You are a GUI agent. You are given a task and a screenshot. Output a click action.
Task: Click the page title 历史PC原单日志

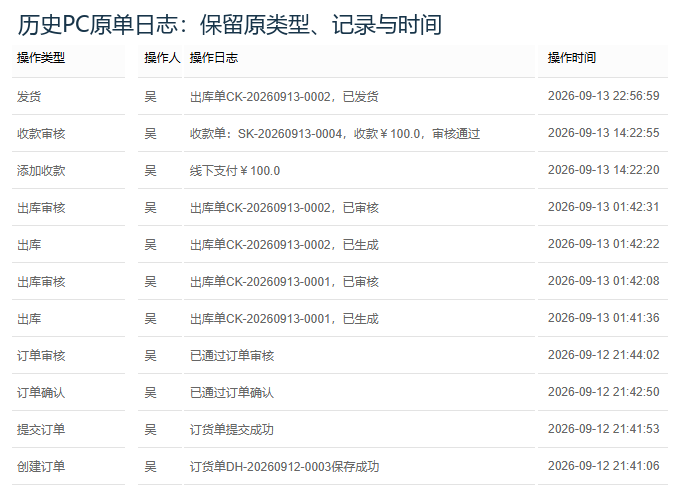pyautogui.click(x=97, y=25)
